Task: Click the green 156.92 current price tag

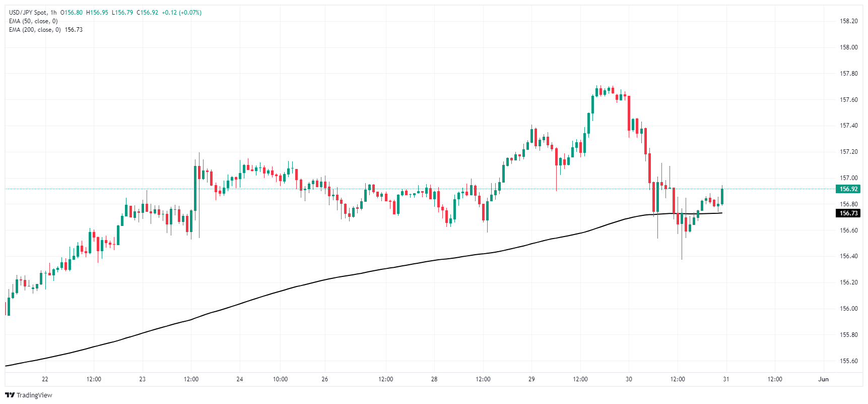Action: pos(848,189)
